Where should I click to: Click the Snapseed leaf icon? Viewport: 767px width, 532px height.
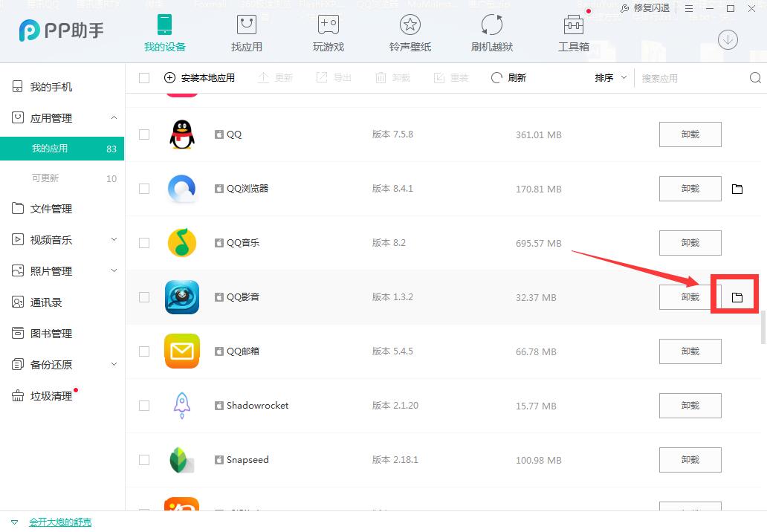coord(182,460)
